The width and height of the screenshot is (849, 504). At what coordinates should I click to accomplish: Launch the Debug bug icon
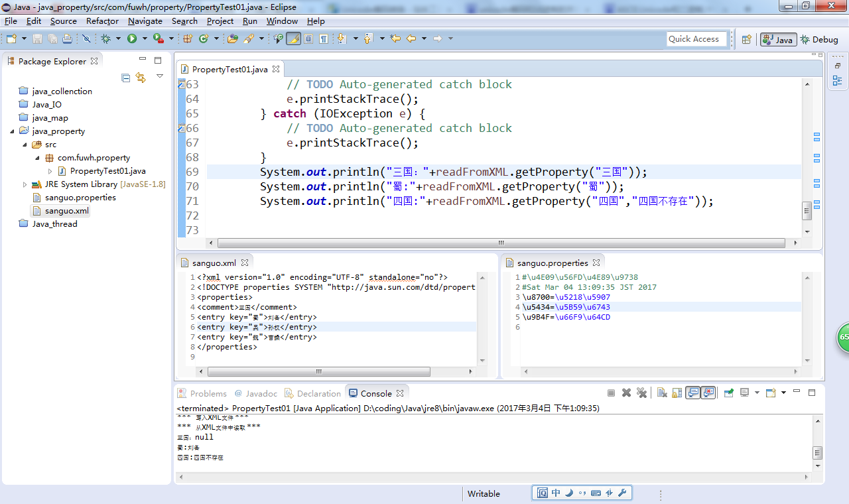(105, 38)
